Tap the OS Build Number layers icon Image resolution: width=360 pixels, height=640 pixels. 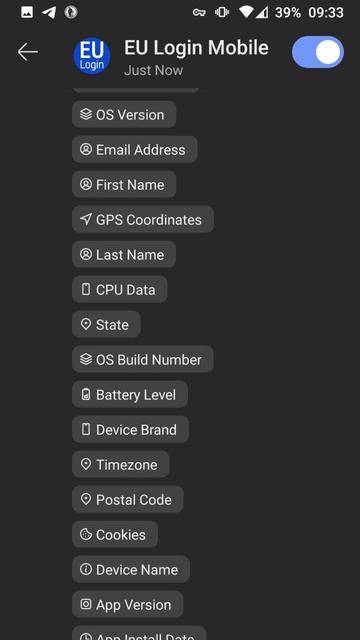[86, 359]
